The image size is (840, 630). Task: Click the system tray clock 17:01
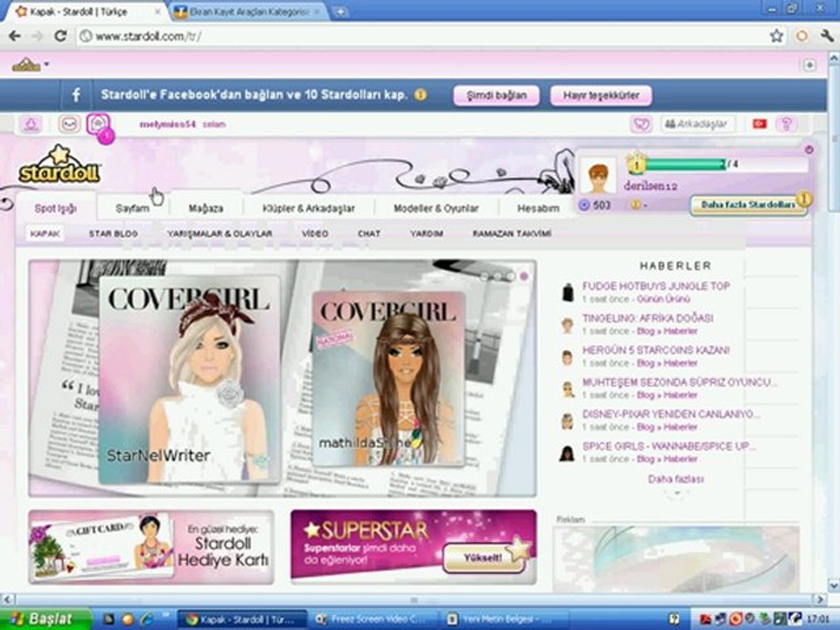click(x=819, y=619)
